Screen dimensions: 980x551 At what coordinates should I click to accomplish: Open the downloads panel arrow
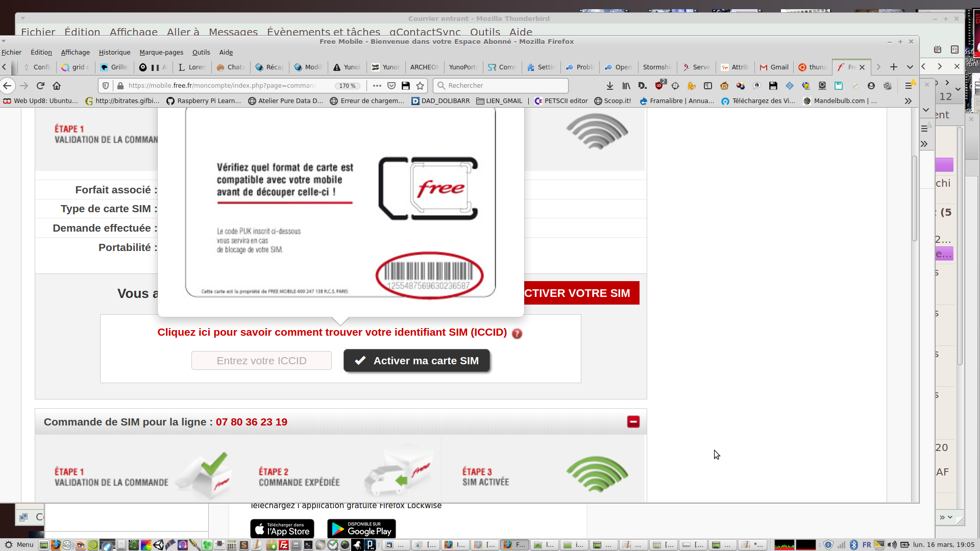(x=609, y=86)
